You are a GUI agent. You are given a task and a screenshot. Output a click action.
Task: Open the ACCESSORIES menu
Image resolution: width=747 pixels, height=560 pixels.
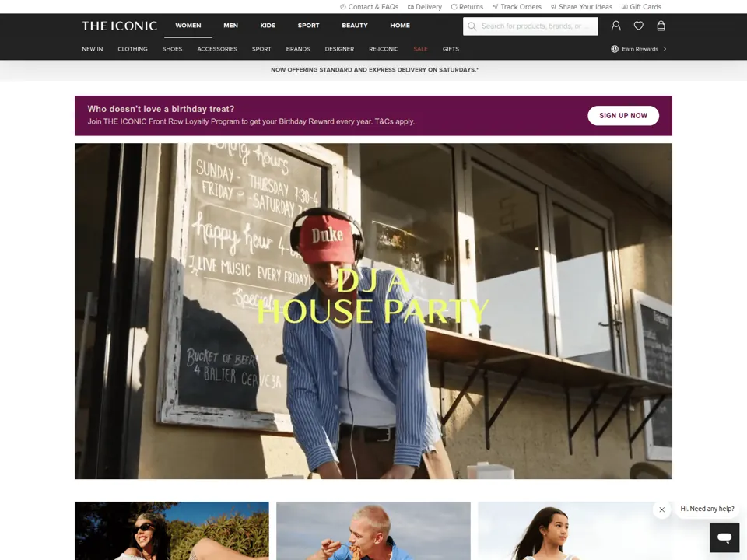(x=217, y=49)
